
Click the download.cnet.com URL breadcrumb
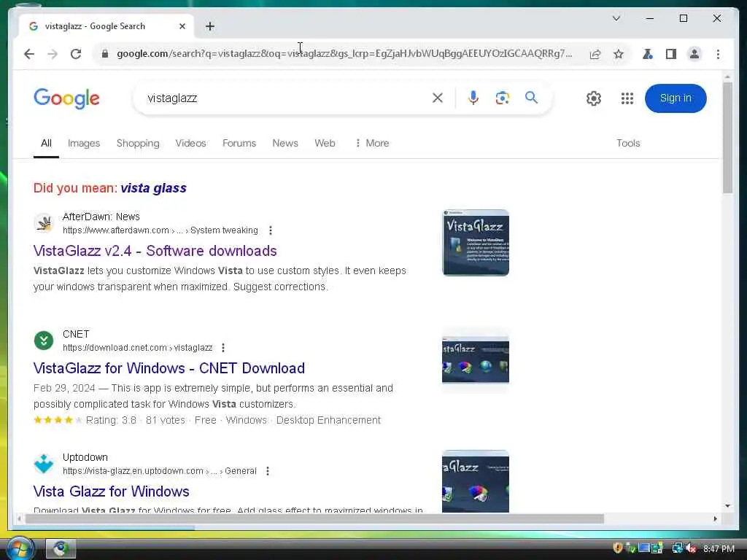tap(138, 348)
